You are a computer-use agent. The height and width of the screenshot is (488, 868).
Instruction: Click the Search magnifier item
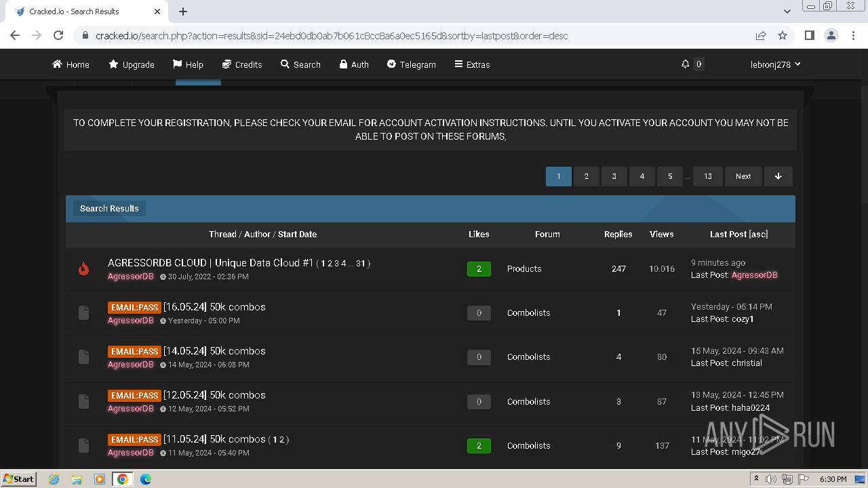pyautogui.click(x=300, y=64)
